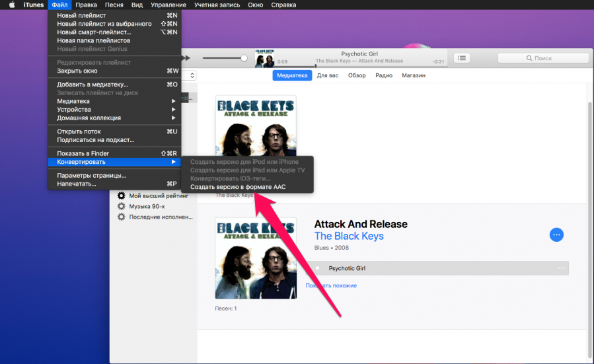Expand the Устройства submenu
Screen dimensions: 594x364
click(x=114, y=110)
